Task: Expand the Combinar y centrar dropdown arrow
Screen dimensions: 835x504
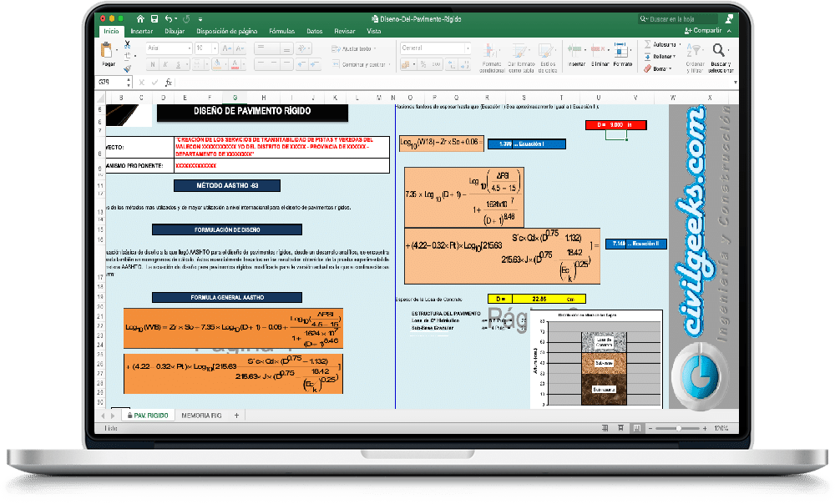Action: click(390, 65)
